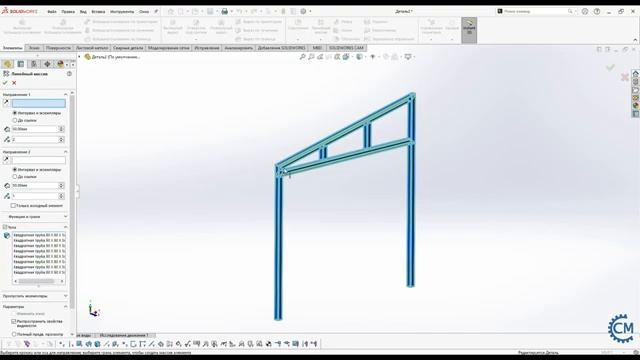
Task: Select up to reference option in Direction 2
Action: pos(15,177)
